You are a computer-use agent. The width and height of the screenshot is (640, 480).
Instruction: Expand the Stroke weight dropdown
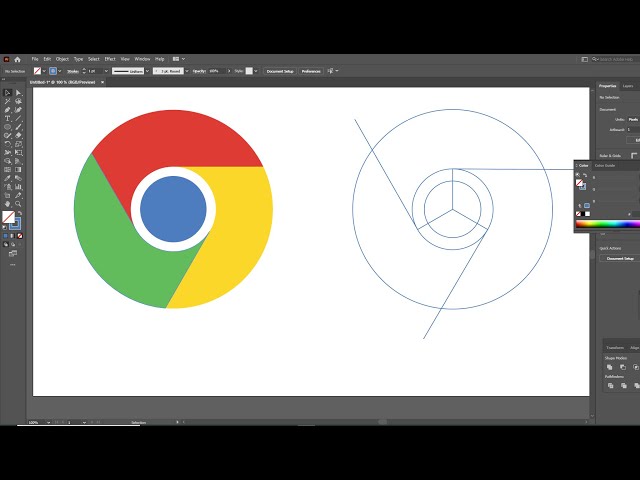point(107,71)
